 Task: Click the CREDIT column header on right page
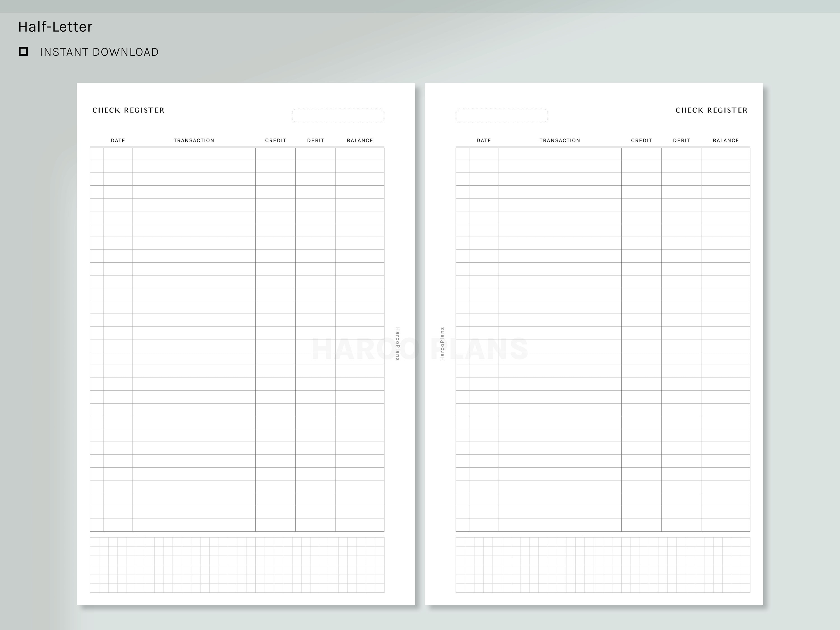tap(641, 140)
